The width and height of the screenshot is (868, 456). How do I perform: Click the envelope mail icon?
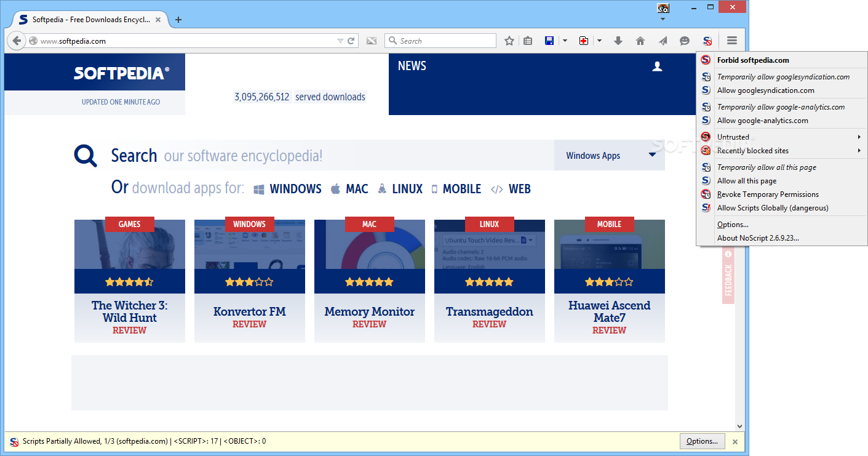(x=372, y=41)
